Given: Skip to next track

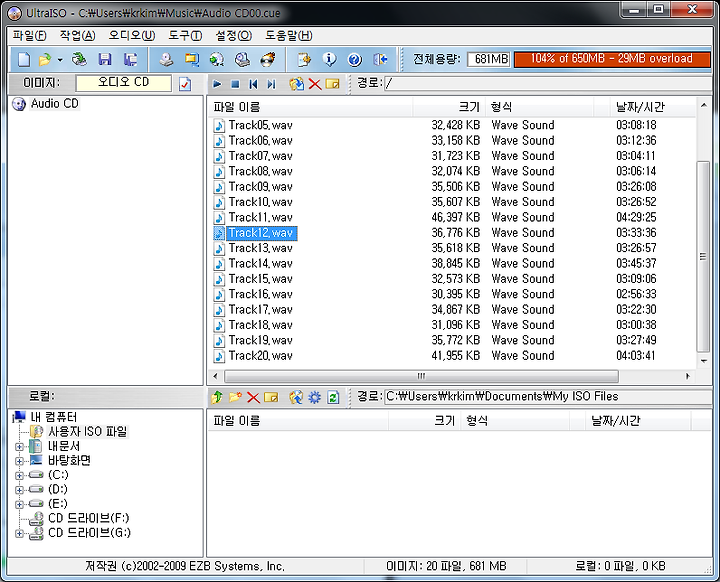Looking at the screenshot, I should (x=271, y=84).
